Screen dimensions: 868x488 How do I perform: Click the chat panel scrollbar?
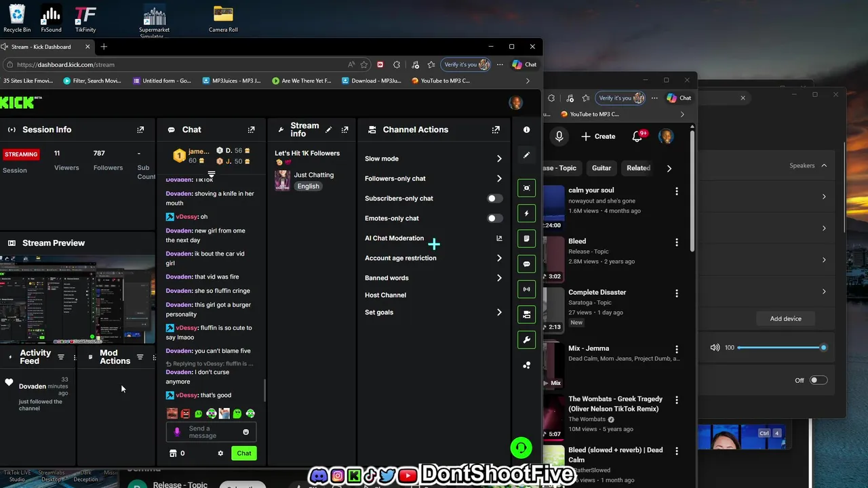click(x=264, y=390)
